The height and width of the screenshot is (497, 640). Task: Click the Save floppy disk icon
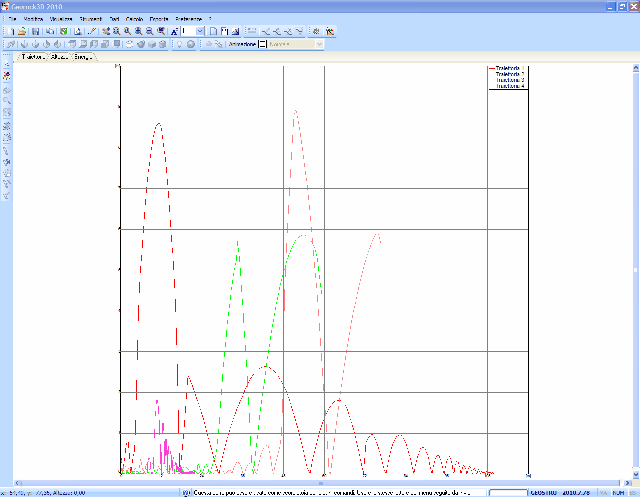tap(36, 31)
